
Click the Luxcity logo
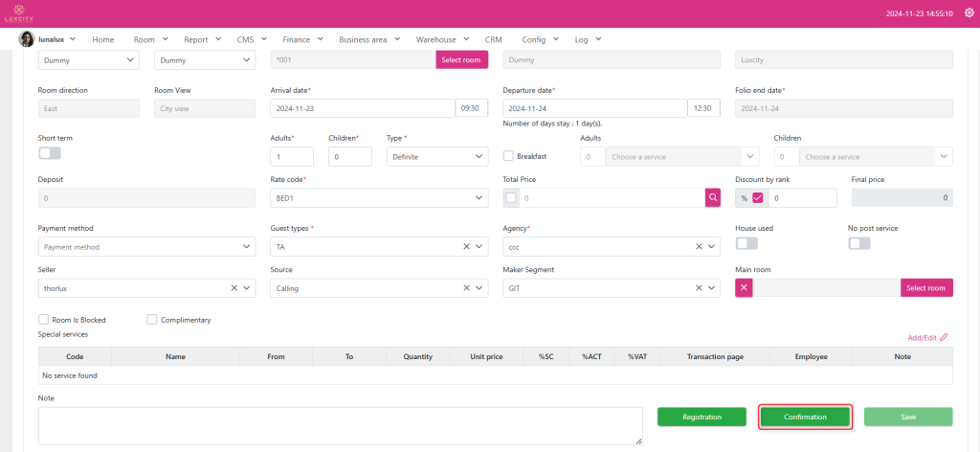pos(18,13)
